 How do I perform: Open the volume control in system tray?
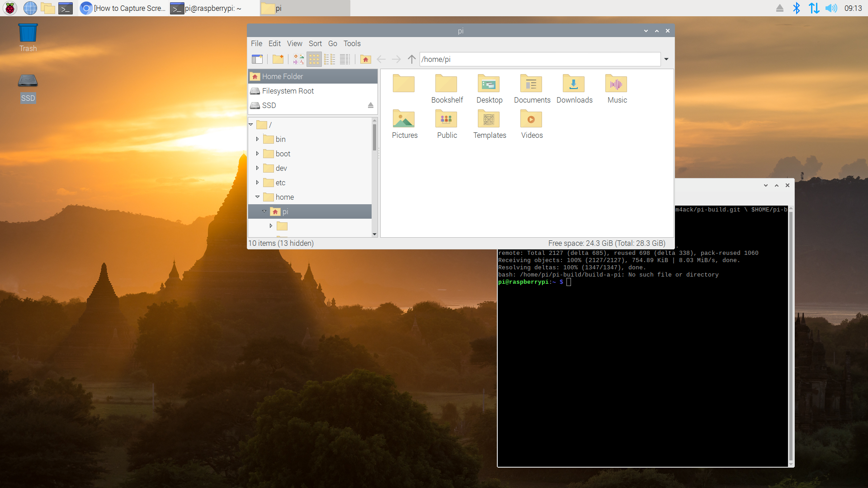[x=831, y=8]
